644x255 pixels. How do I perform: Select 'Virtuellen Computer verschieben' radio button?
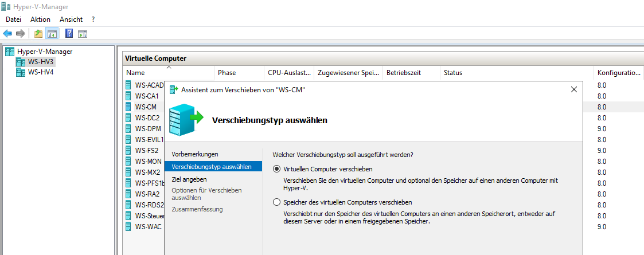277,169
